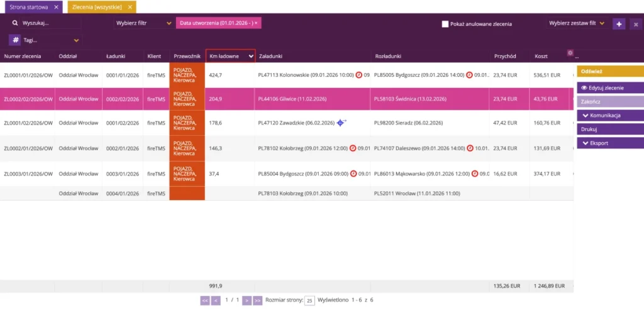Click the hashtag Tagi icon
The width and height of the screenshot is (644, 310).
pyautogui.click(x=16, y=40)
